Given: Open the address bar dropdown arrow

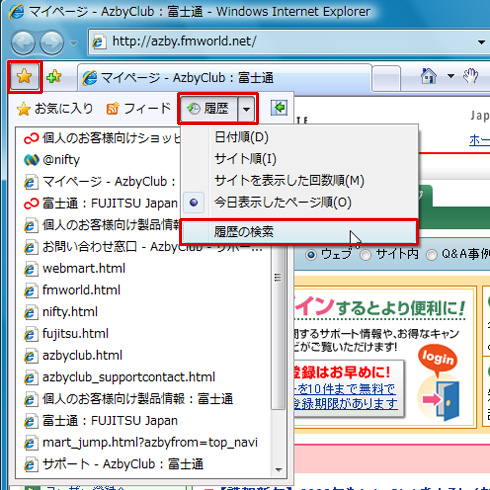Looking at the screenshot, I should point(481,42).
